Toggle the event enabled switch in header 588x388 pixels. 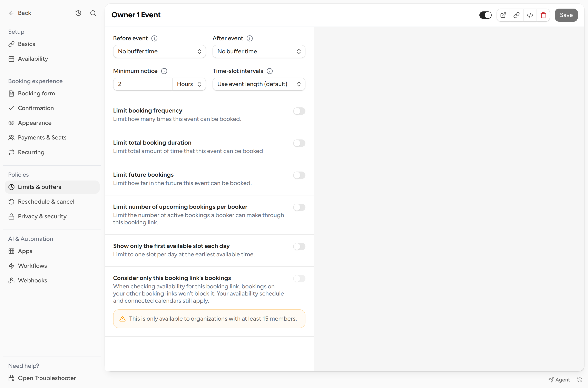point(485,15)
